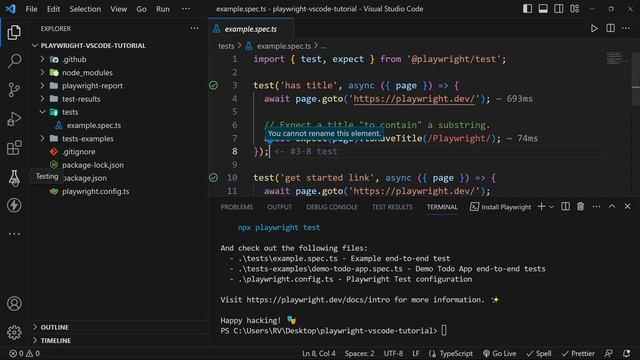Select the example.spec.ts editor tab
640x360 pixels.
250,29
